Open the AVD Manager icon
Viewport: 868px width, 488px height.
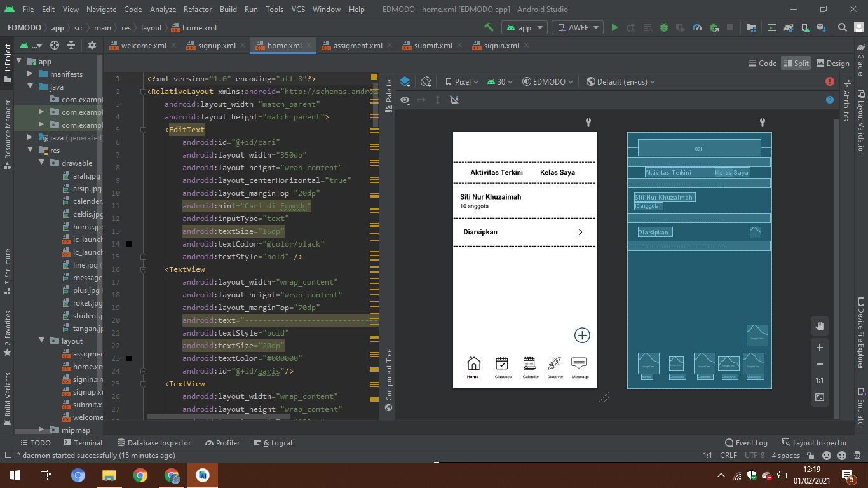click(805, 27)
